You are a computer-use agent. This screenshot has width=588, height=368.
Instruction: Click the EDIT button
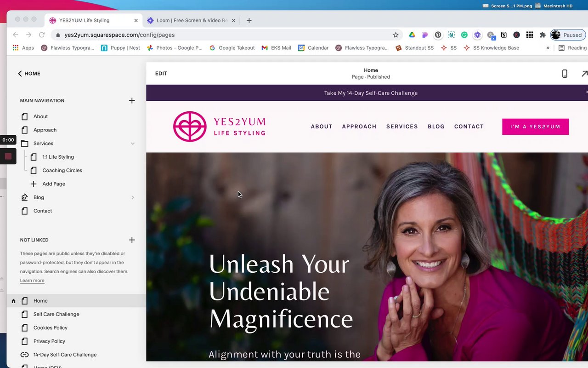(161, 74)
